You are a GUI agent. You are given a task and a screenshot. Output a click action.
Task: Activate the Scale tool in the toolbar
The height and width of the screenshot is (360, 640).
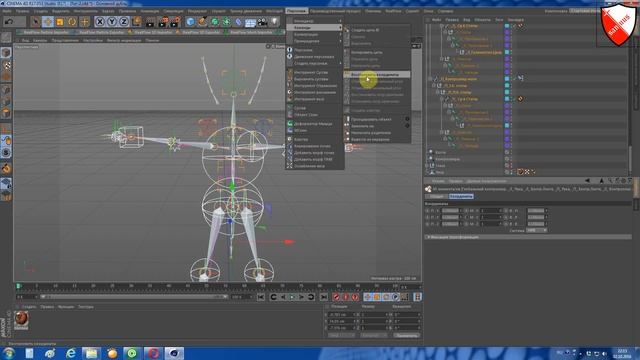(60, 21)
